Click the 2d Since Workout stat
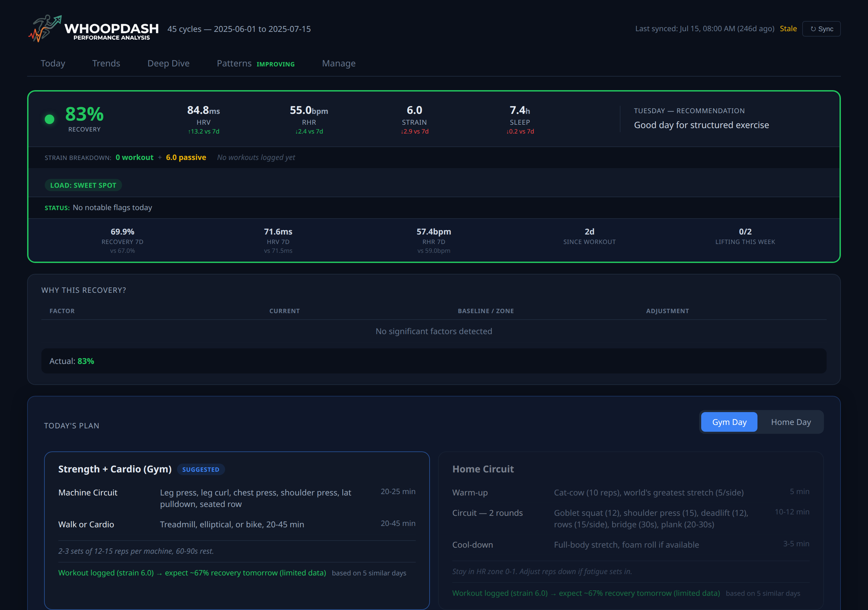 (x=589, y=236)
